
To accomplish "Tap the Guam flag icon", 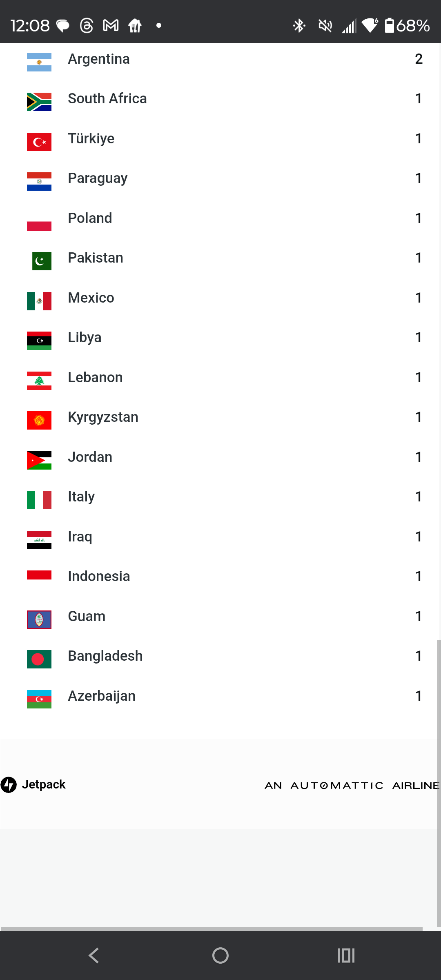I will 39,619.
